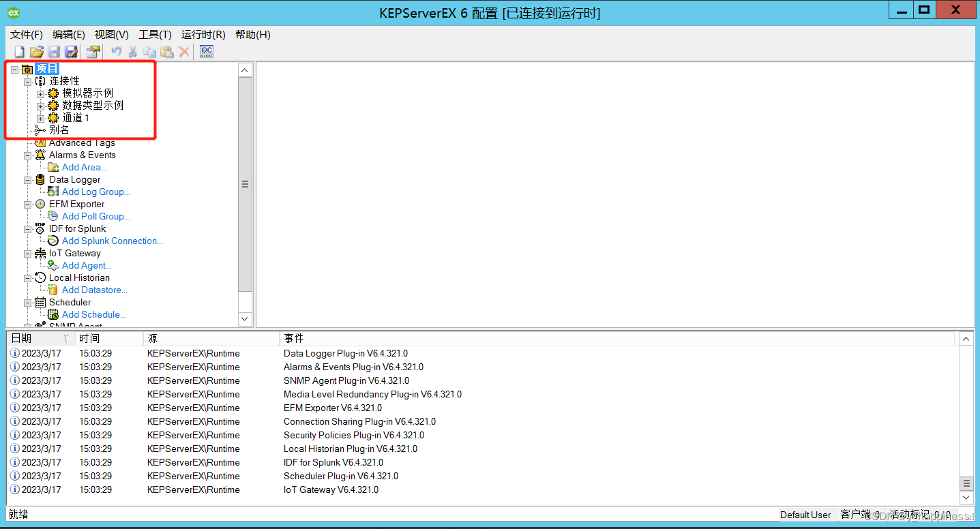980x529 pixels.
Task: Open the 帮助(H) menu
Action: tap(252, 35)
